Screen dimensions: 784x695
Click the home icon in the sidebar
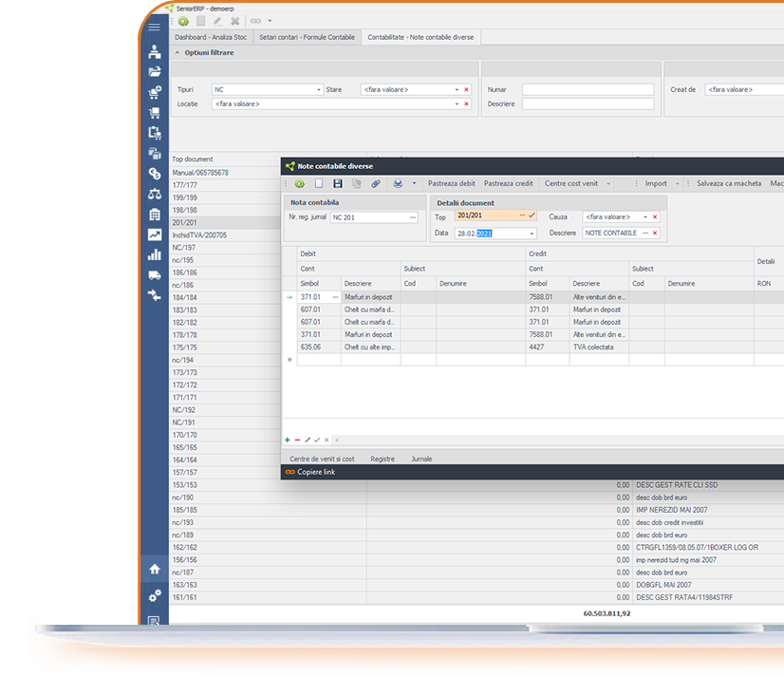click(154, 569)
